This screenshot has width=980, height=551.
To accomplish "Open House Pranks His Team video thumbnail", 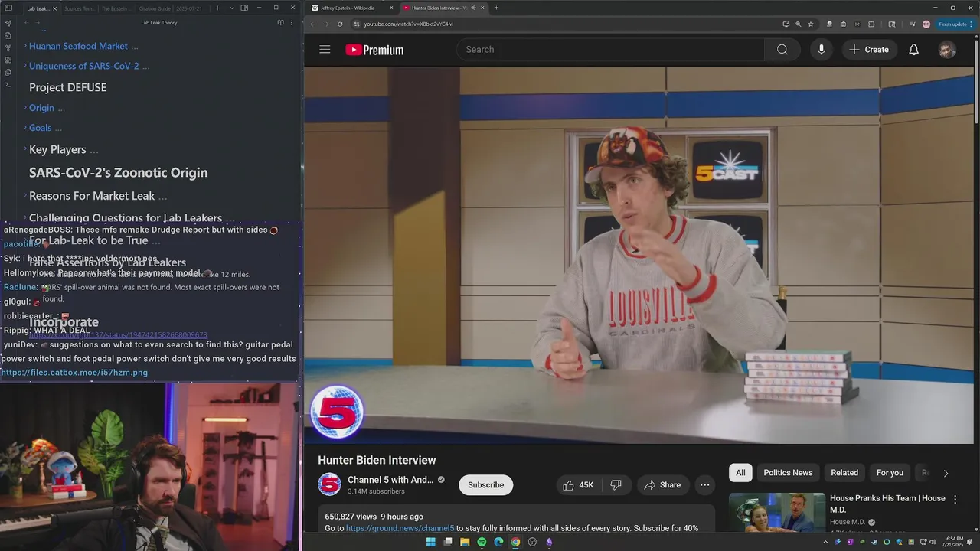I will (776, 512).
